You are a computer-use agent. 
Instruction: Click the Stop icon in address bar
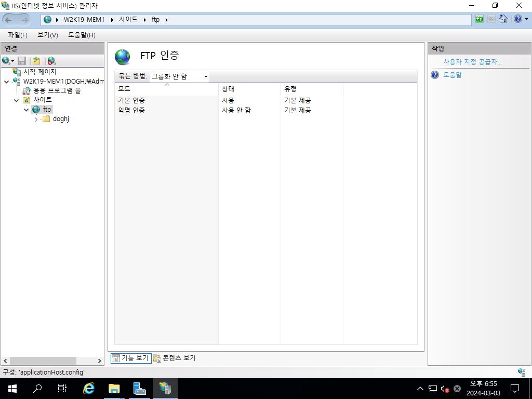(491, 19)
